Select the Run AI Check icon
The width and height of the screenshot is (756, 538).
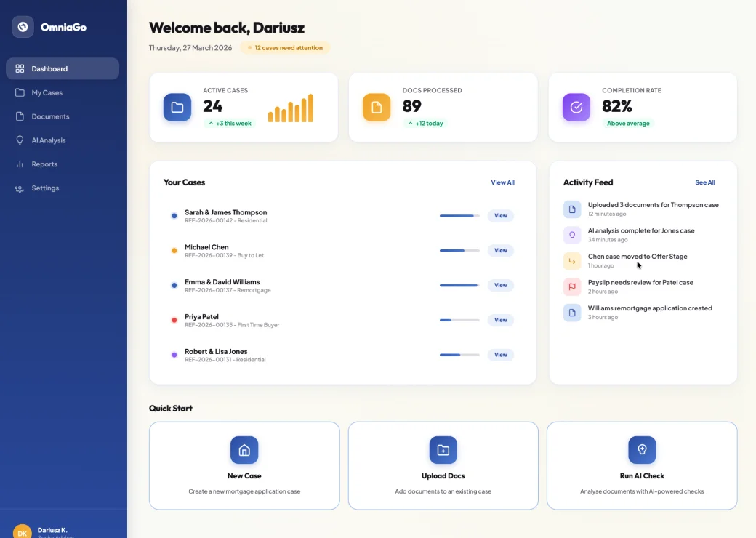(642, 449)
